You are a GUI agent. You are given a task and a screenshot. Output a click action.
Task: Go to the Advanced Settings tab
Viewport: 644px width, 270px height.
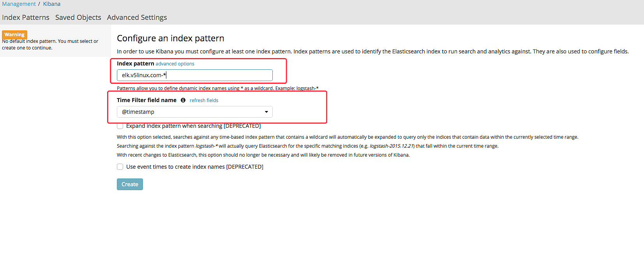[137, 18]
